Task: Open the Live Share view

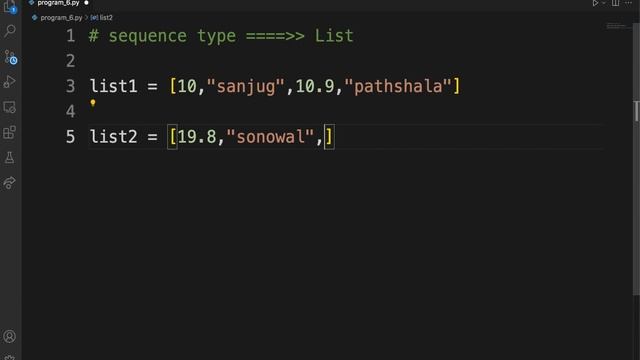Action: tap(9, 182)
